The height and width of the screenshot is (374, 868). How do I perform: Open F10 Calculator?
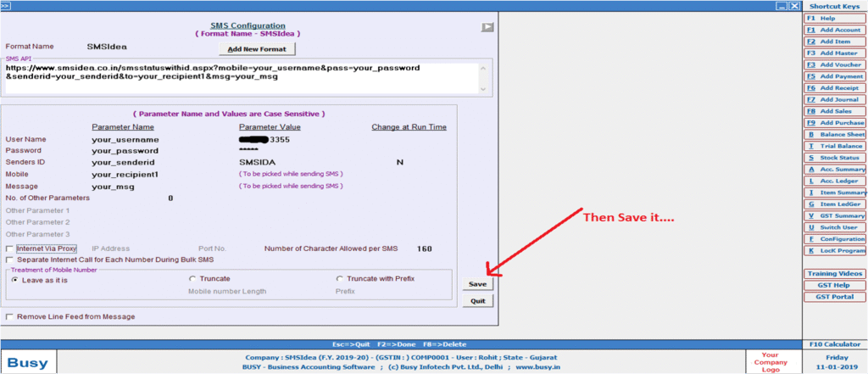835,344
